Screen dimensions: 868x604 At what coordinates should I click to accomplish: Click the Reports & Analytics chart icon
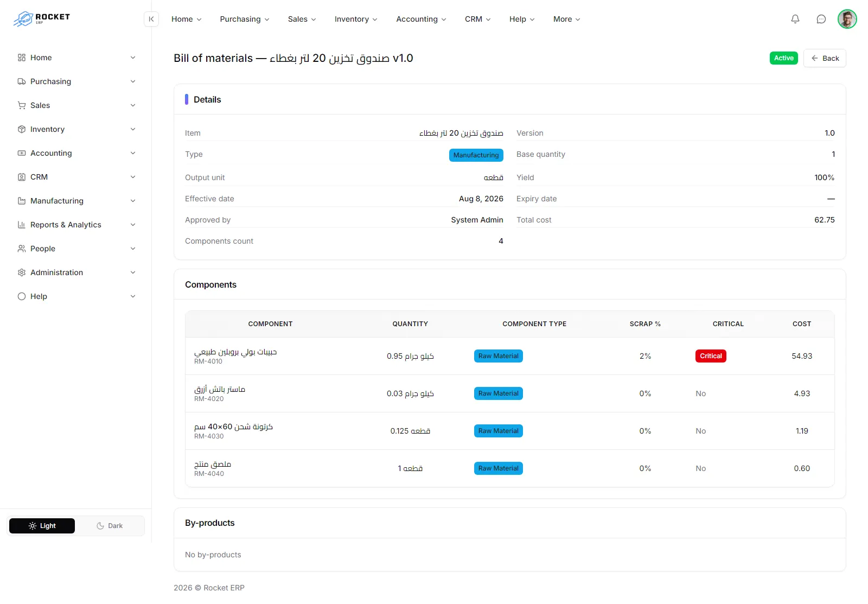(x=22, y=225)
